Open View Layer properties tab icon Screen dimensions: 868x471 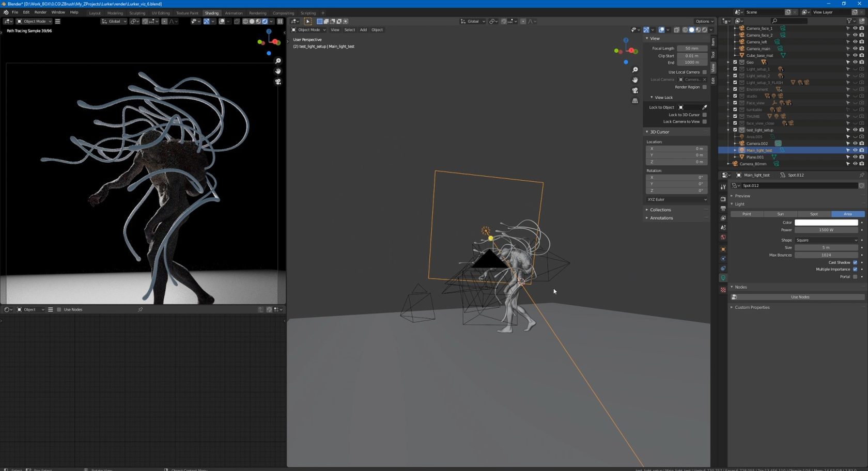click(723, 218)
